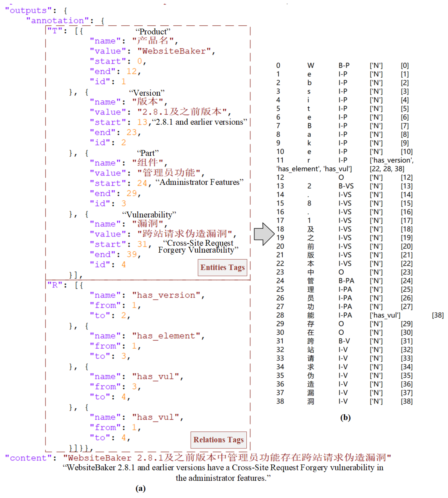The image size is (448, 498).
Task: Select the "annotation" key
Action: [x=58, y=20]
